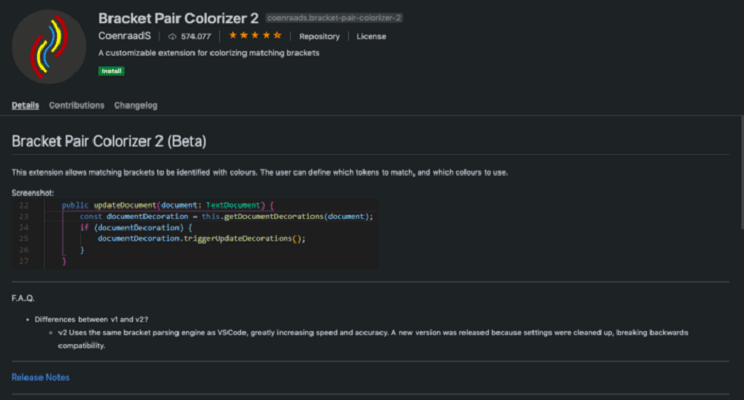The width and height of the screenshot is (744, 400).
Task: Click the 'Screenshot:' label
Action: [33, 193]
